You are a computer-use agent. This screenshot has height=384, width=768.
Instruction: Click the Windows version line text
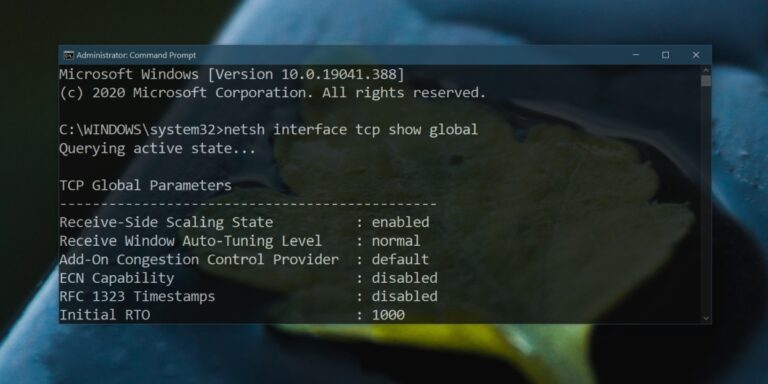point(232,74)
